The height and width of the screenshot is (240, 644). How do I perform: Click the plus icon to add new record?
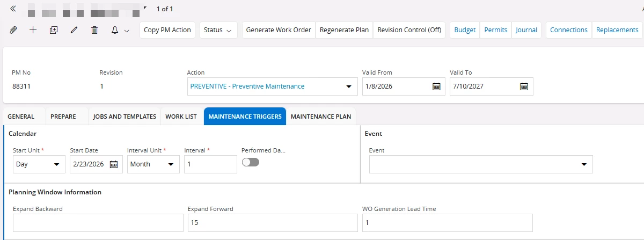(x=33, y=30)
